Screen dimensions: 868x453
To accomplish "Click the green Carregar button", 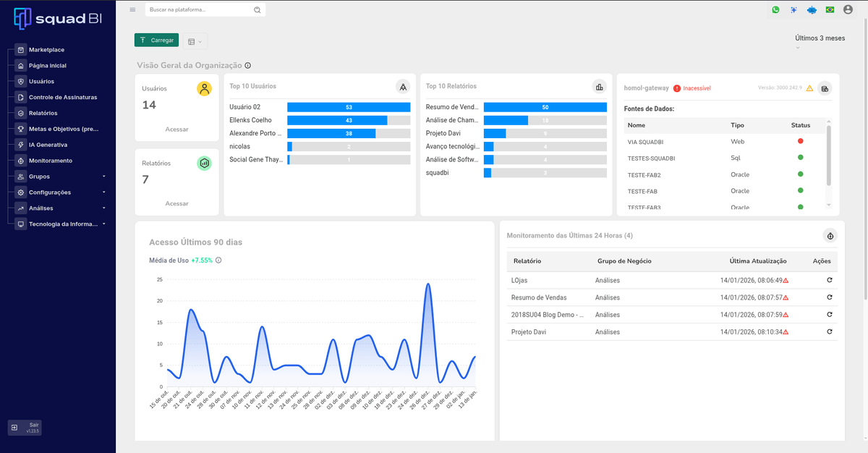I will tap(156, 41).
